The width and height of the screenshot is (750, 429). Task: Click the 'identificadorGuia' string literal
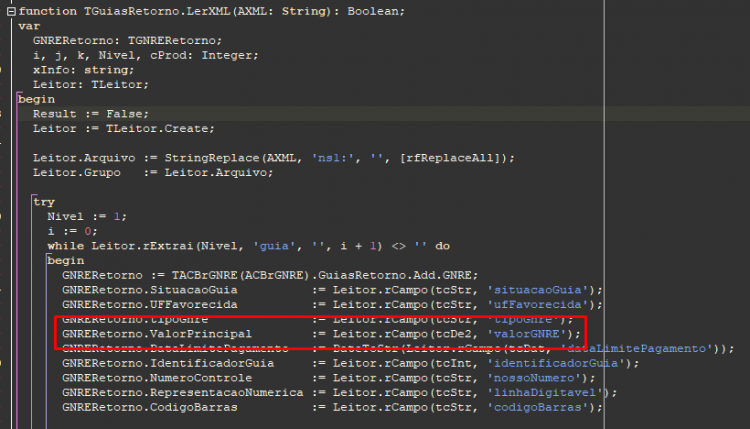[556, 363]
